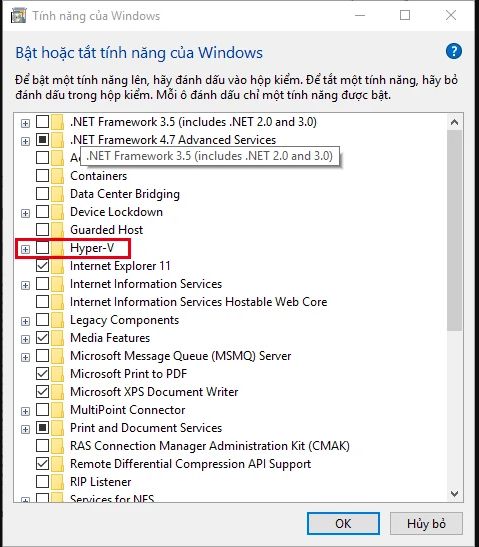Image resolution: width=479 pixels, height=547 pixels.
Task: Click the Windows Features title bar icon
Action: pyautogui.click(x=18, y=16)
